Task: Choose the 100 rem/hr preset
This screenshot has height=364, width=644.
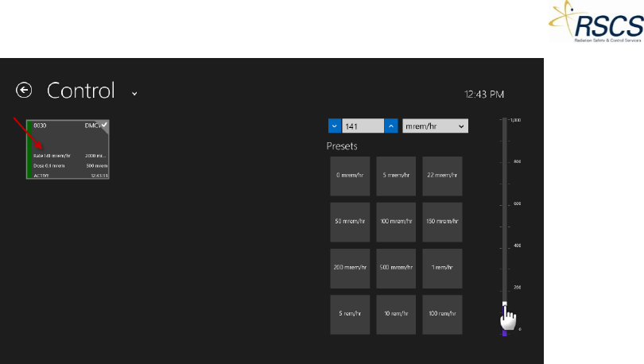Action: click(442, 315)
